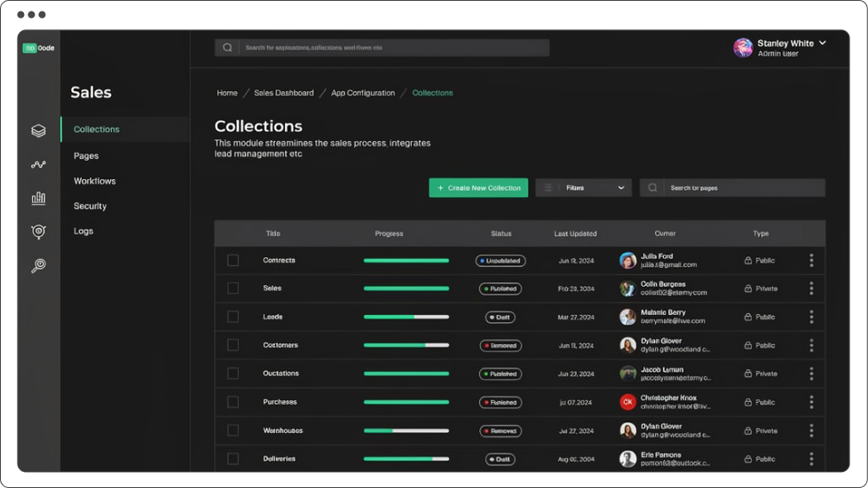Click the magnifier icon in pages search
The image size is (868, 488).
click(652, 187)
